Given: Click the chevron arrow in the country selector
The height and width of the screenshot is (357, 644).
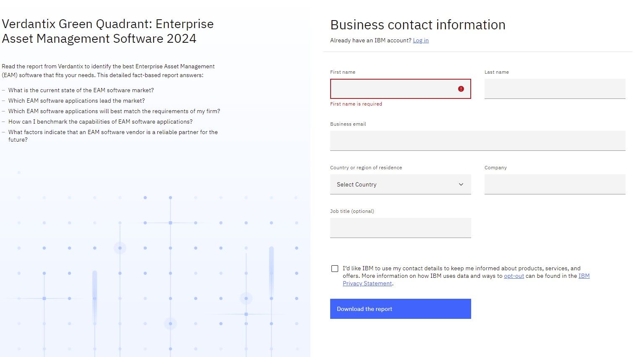Looking at the screenshot, I should (461, 184).
